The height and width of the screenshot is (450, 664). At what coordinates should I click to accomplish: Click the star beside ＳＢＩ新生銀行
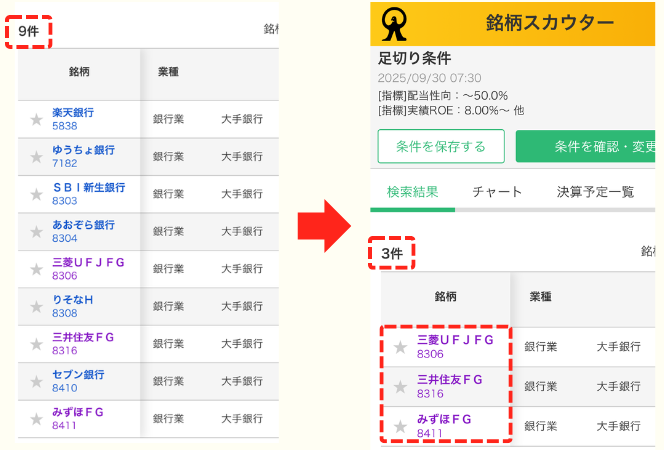(36, 194)
